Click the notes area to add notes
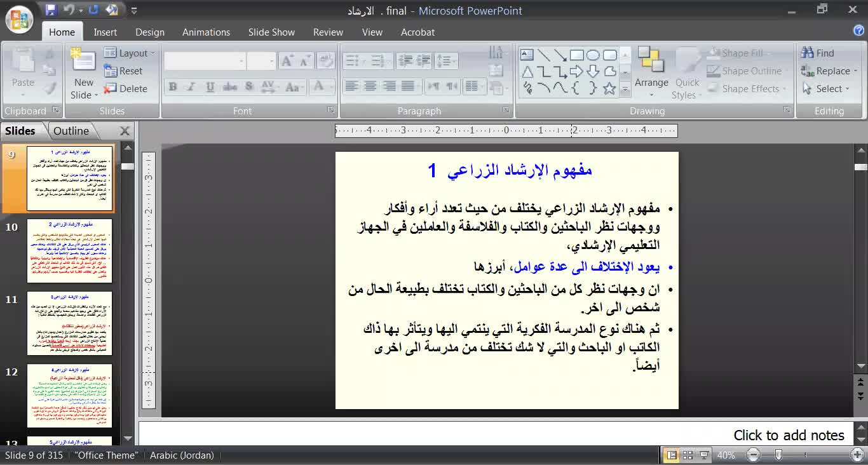The height and width of the screenshot is (465, 868). pos(496,435)
